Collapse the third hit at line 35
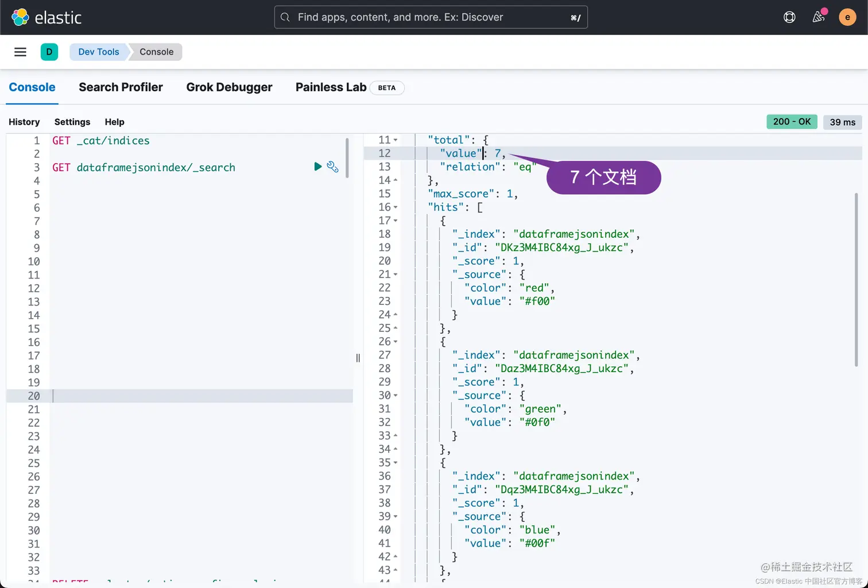The height and width of the screenshot is (588, 868). point(396,463)
